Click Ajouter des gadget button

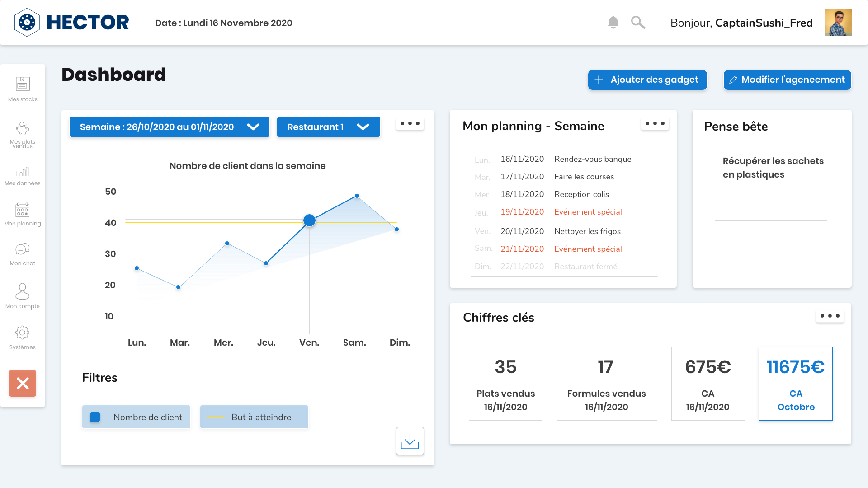(x=647, y=79)
